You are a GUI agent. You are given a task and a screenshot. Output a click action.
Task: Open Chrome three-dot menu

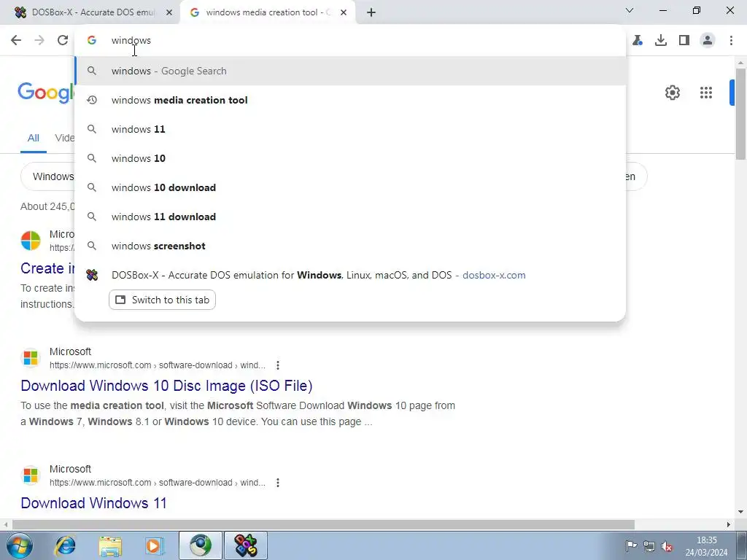click(731, 41)
